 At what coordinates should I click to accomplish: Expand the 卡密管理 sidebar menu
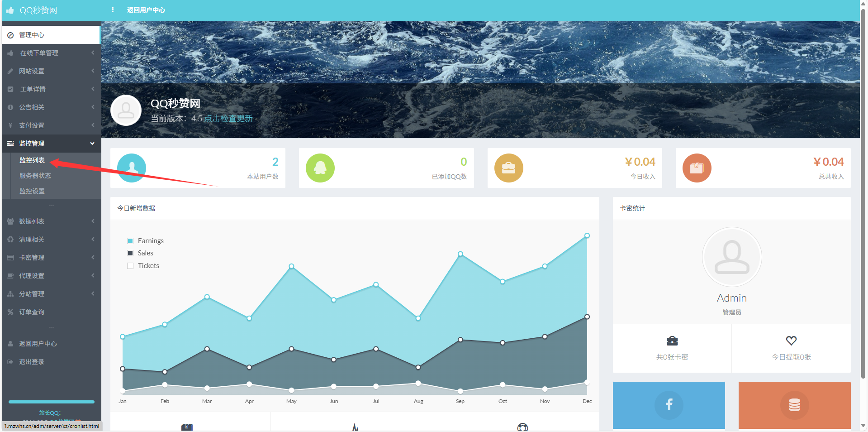coord(51,258)
